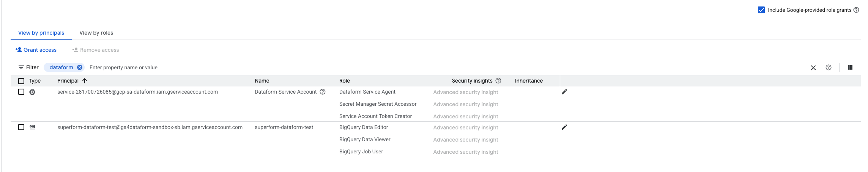The height and width of the screenshot is (172, 868).
Task: Click help icon for Google-provided role grants
Action: [x=856, y=10]
